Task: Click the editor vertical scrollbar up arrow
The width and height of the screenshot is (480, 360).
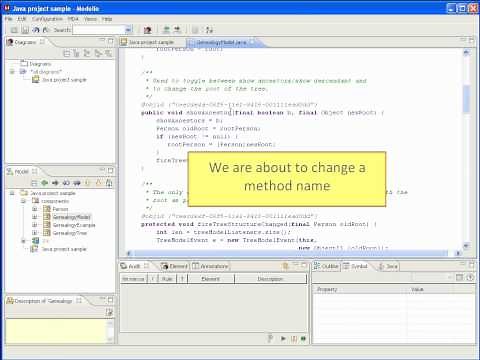Action: tap(466, 52)
